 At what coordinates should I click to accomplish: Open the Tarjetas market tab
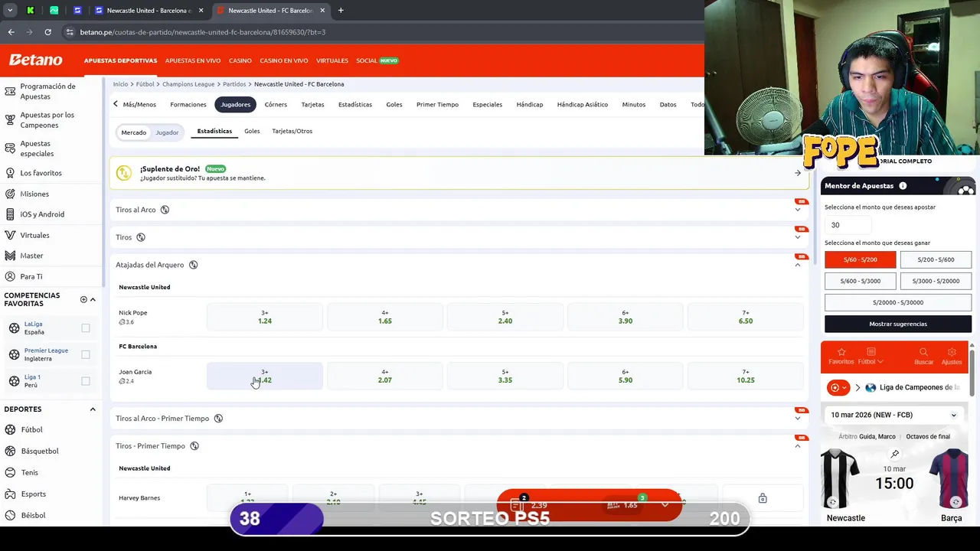pyautogui.click(x=312, y=104)
